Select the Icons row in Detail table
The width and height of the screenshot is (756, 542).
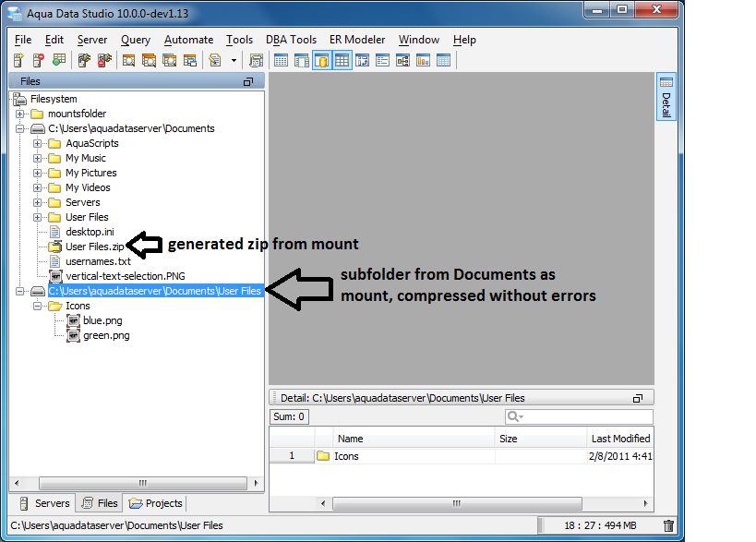click(461, 456)
